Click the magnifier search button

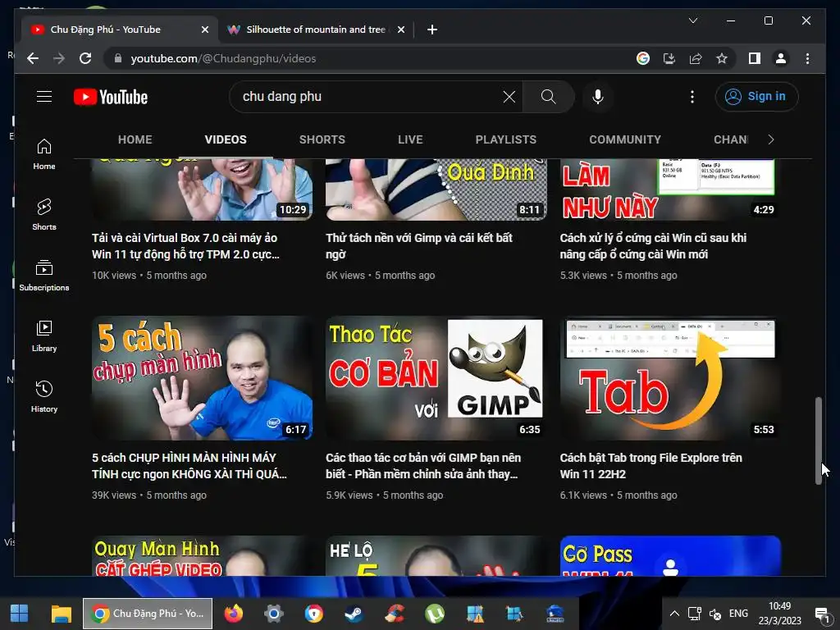(x=548, y=97)
